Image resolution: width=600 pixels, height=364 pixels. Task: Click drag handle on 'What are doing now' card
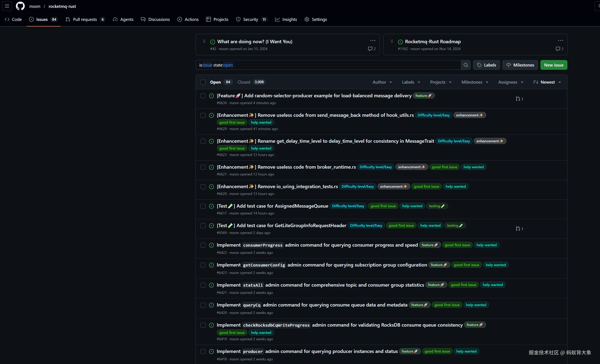pyautogui.click(x=204, y=41)
